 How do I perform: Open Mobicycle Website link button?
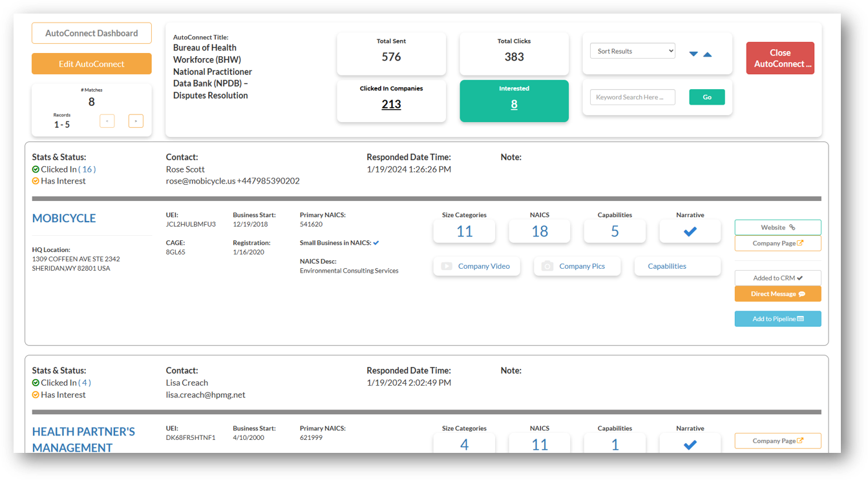[x=778, y=227]
